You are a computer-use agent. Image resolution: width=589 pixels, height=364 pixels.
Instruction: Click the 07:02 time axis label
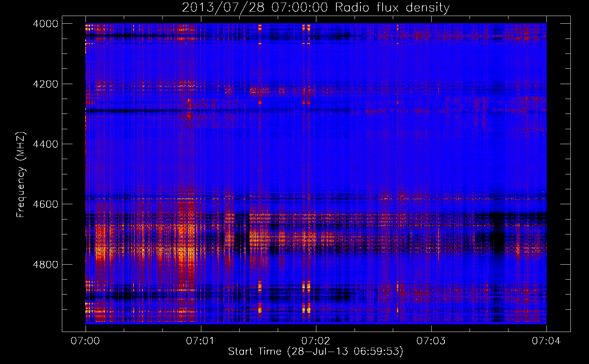(x=316, y=341)
